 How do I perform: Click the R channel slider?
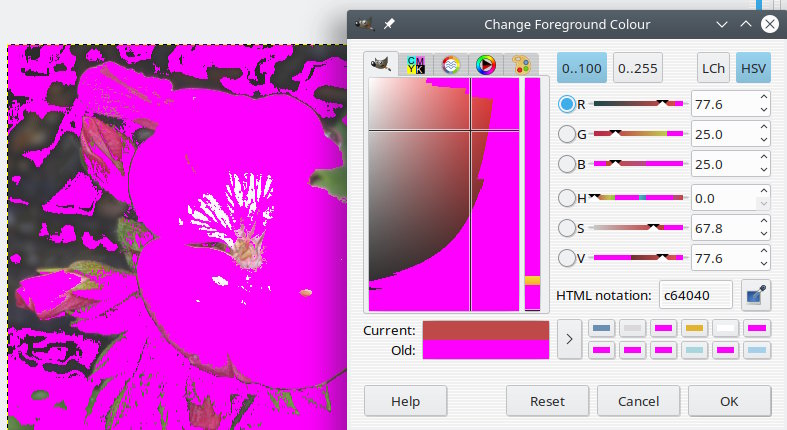click(x=638, y=103)
